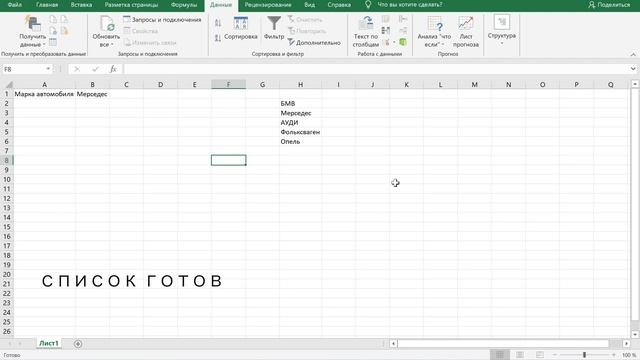Viewport: 640px width, 360px height.
Task: Click the Select All corner triangle
Action: pyautogui.click(x=8, y=84)
